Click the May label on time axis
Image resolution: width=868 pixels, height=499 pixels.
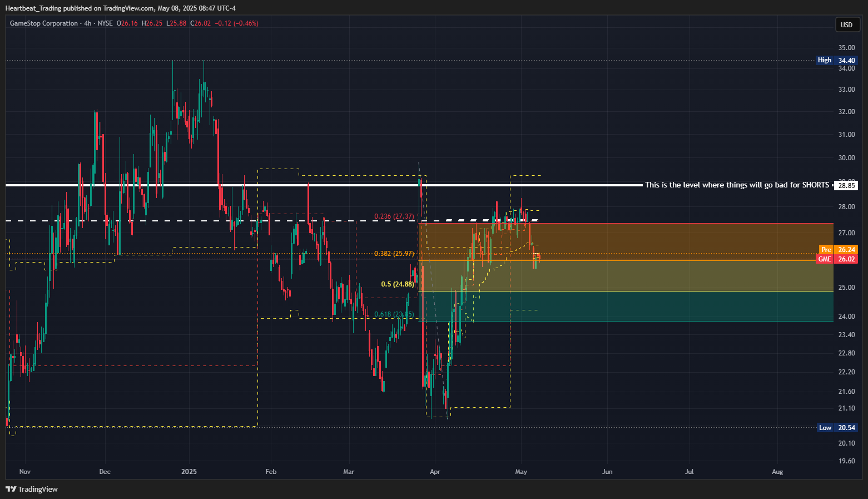point(521,472)
